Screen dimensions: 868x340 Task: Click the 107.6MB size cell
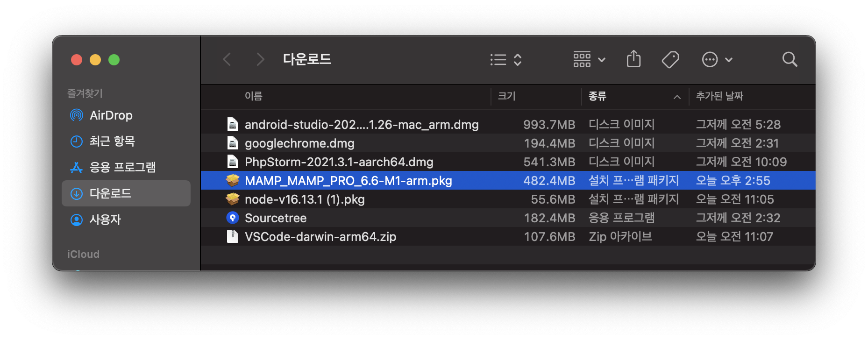[549, 236]
